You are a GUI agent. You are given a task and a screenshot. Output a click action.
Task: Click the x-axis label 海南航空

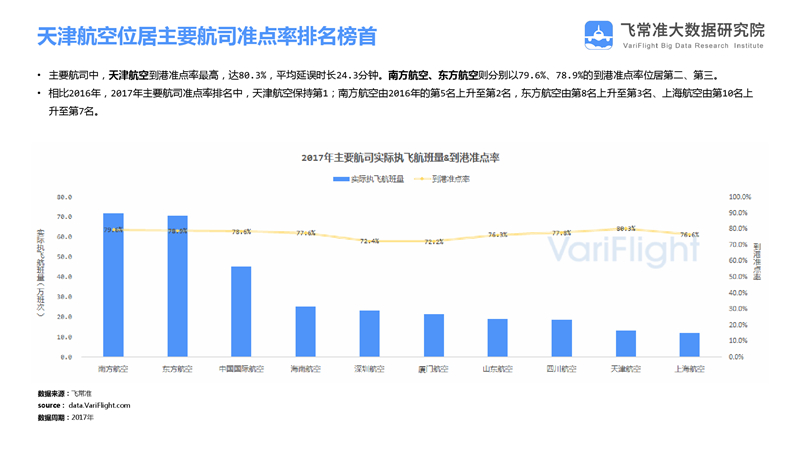coord(306,369)
